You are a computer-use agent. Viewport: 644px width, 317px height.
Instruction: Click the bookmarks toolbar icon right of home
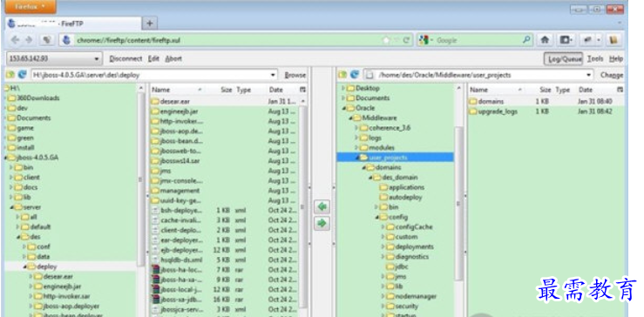tap(566, 40)
